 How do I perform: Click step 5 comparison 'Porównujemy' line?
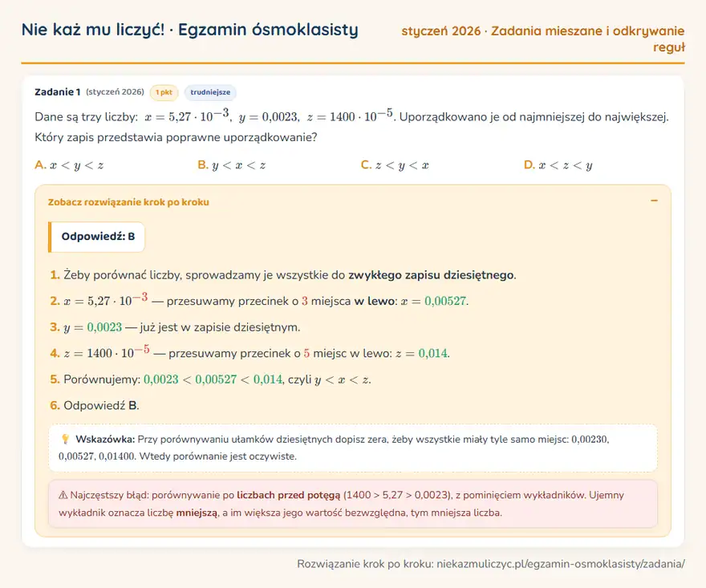pyautogui.click(x=211, y=379)
